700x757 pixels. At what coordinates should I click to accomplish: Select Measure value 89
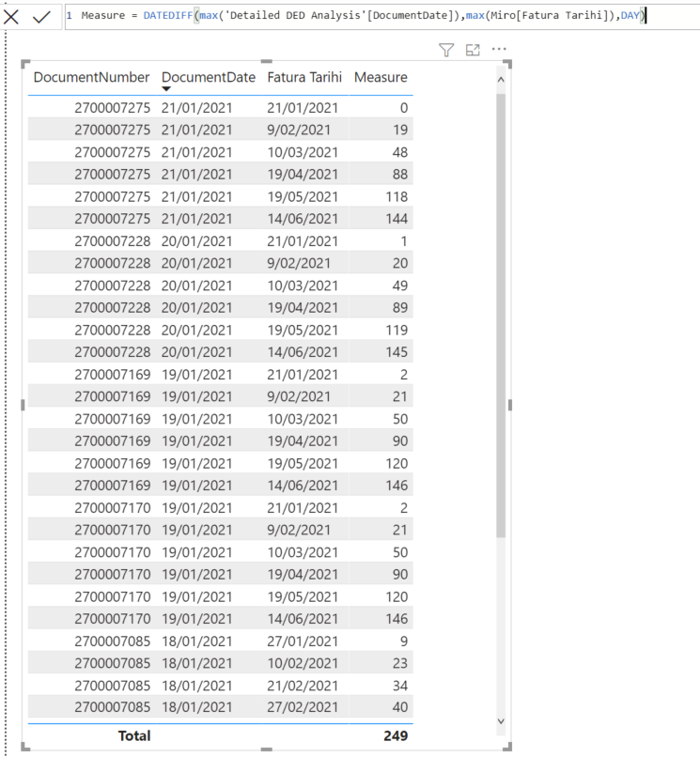(400, 307)
